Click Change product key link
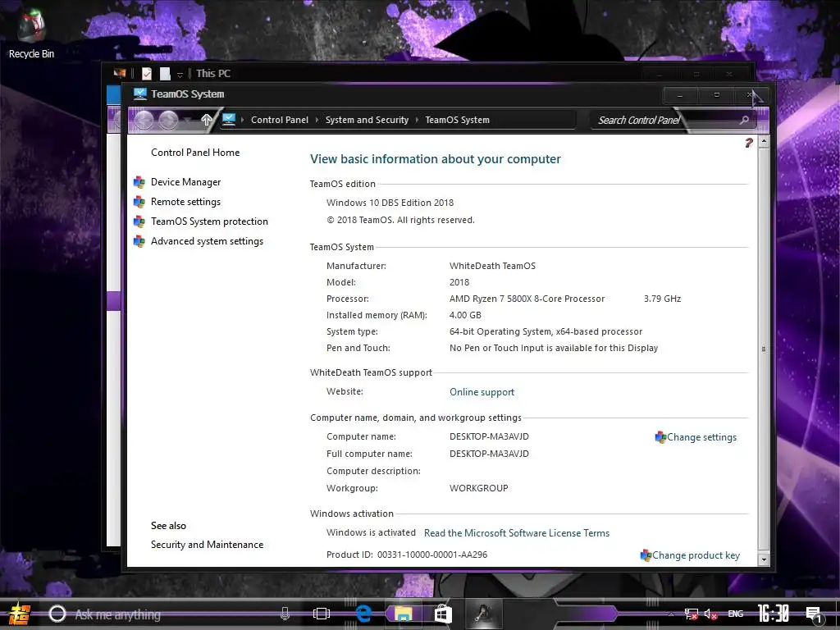The image size is (840, 630). click(x=696, y=555)
